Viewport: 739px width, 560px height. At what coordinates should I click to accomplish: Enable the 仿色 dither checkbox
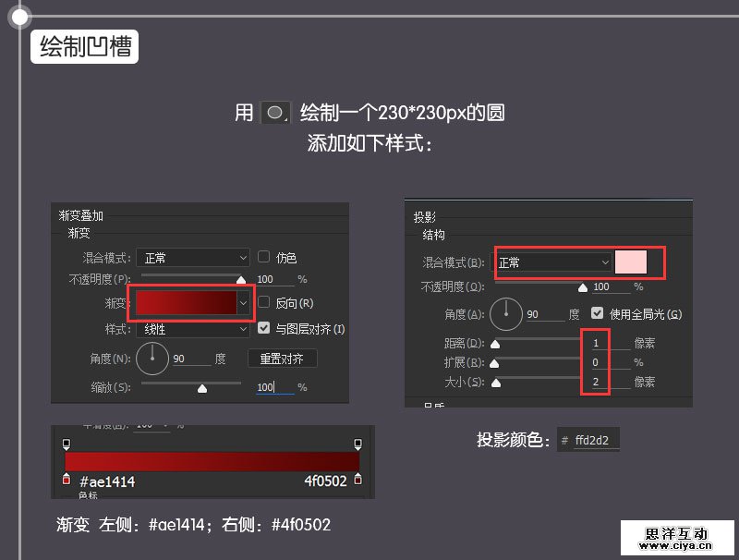[x=264, y=257]
